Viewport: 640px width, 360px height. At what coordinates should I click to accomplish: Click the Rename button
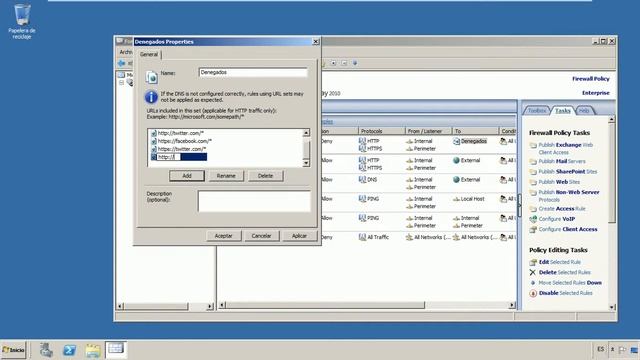click(226, 176)
